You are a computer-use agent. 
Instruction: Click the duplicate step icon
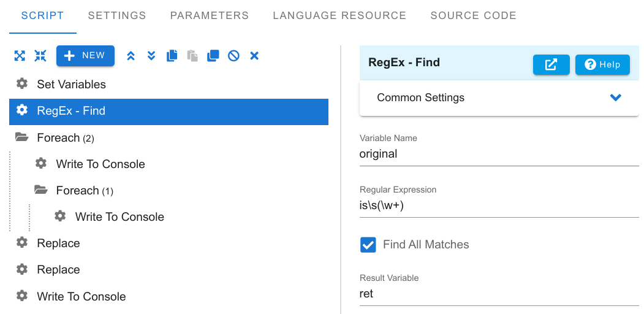click(213, 56)
